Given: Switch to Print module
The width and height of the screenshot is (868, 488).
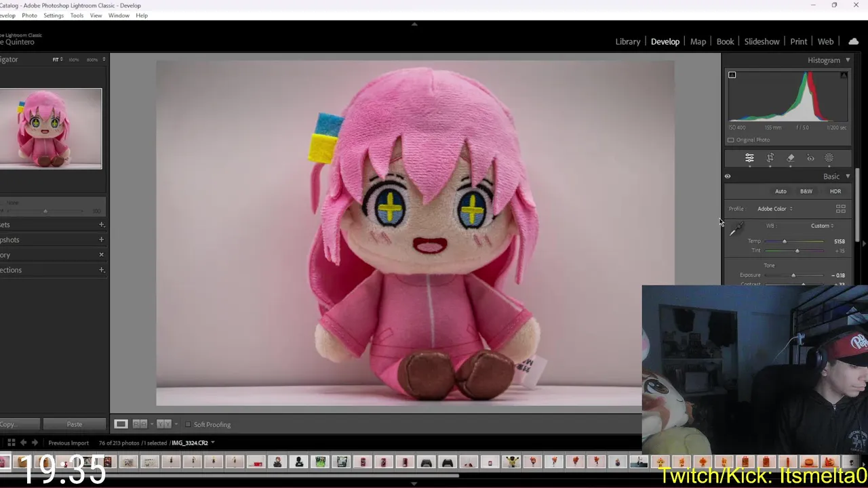Looking at the screenshot, I should tap(798, 41).
